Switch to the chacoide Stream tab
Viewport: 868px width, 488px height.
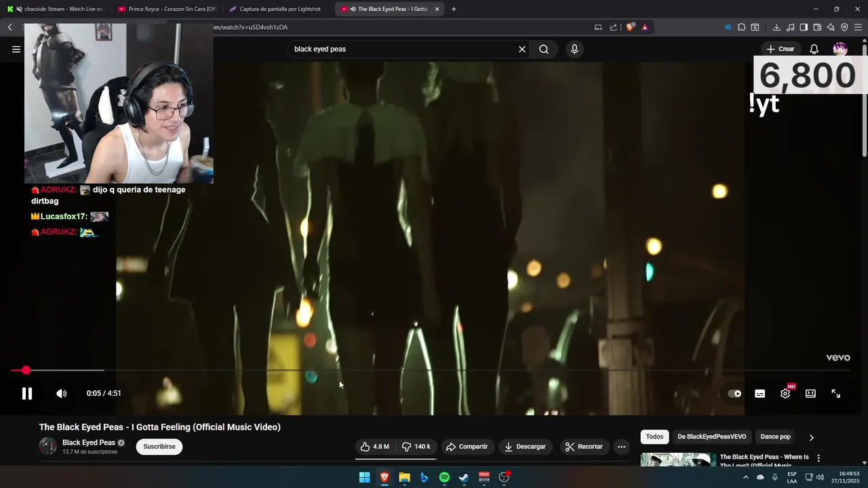[56, 9]
